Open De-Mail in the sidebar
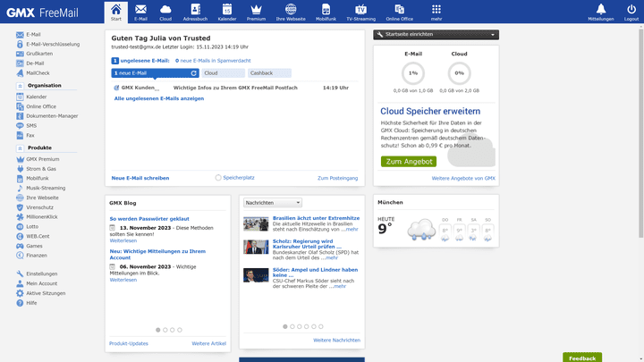Image resolution: width=644 pixels, height=362 pixels. (30, 63)
